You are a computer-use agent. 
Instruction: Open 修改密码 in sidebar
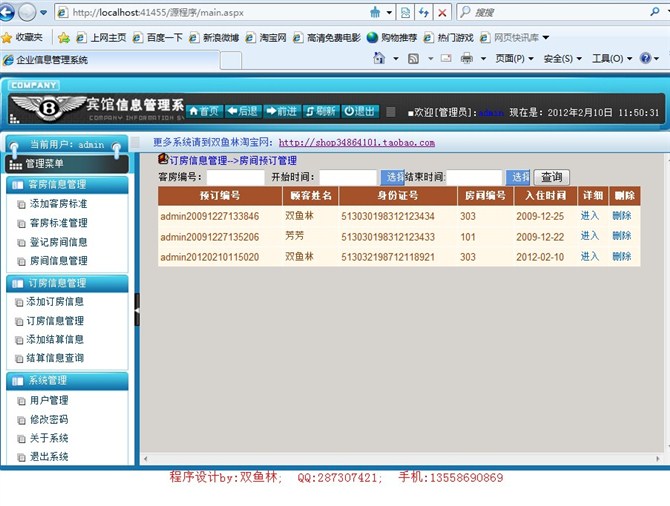49,420
